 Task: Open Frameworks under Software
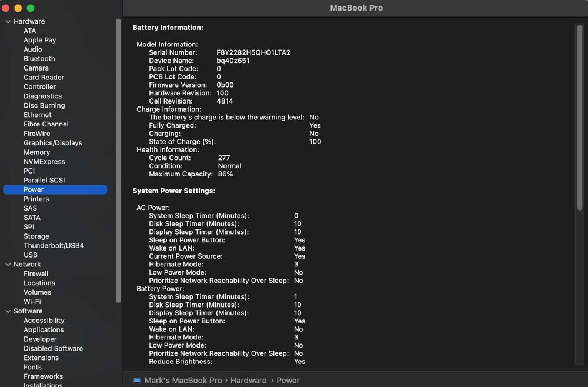point(43,376)
